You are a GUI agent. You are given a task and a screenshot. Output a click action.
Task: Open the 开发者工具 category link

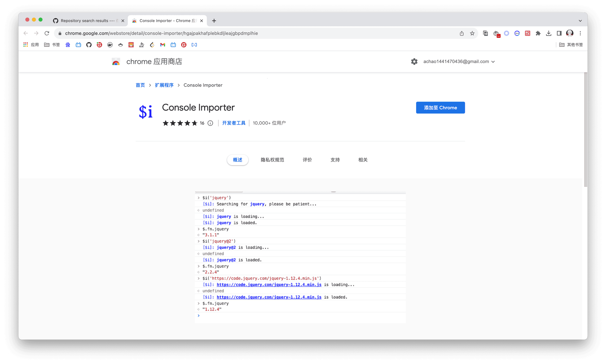(234, 123)
